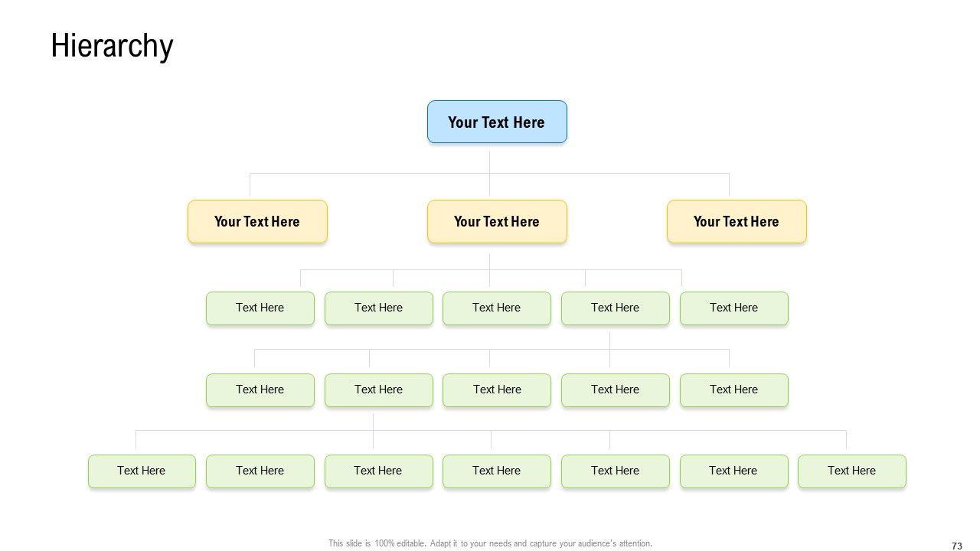Click the third green box in the bottom row
Screen dimensions: 980x551
coord(378,471)
